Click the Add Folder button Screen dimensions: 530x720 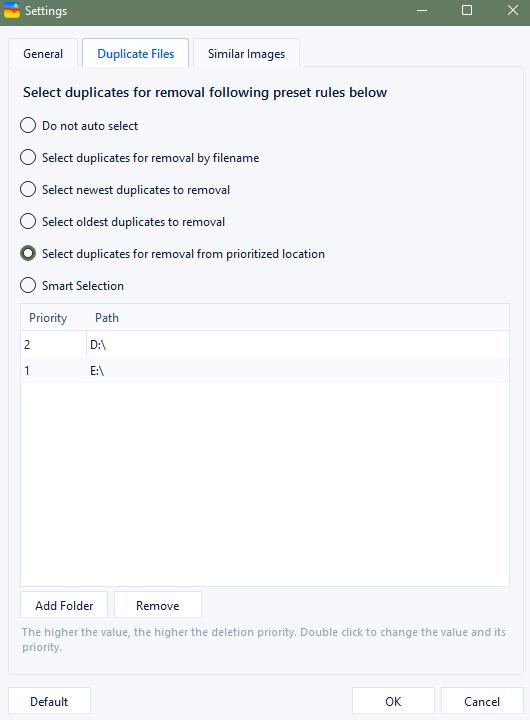[64, 605]
